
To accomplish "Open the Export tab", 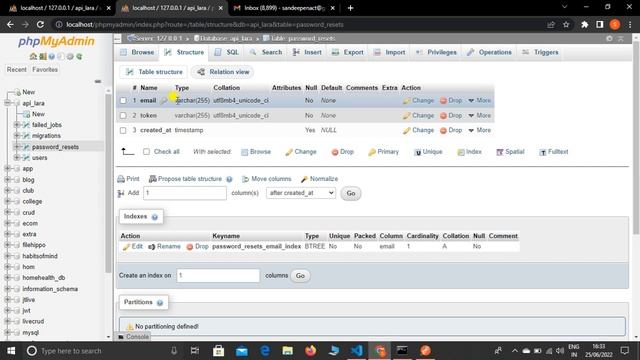I will (x=348, y=52).
